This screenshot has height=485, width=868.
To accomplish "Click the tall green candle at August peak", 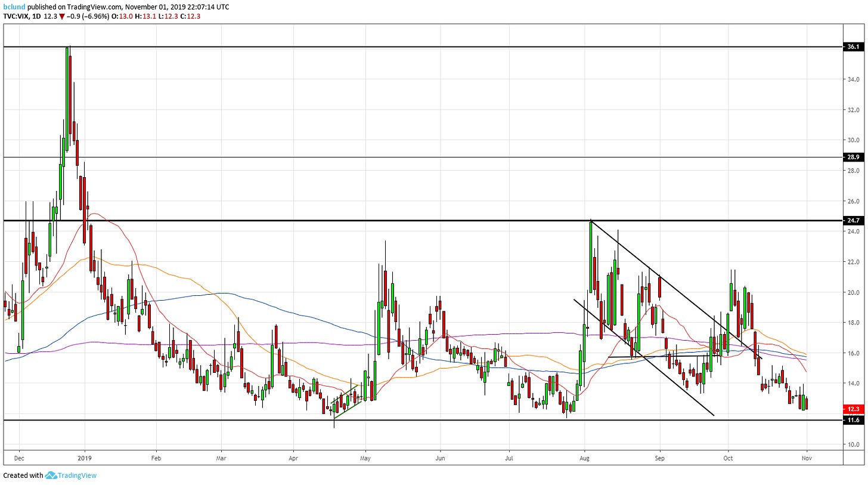I will click(x=591, y=257).
